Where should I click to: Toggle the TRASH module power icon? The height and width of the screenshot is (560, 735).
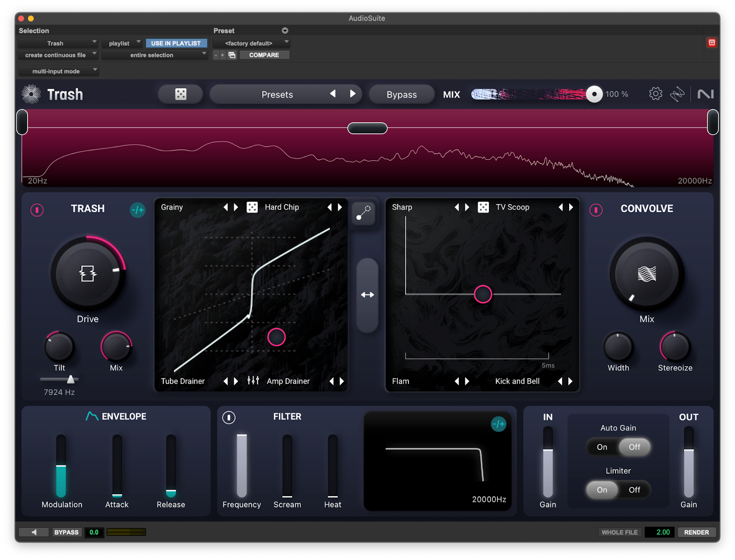pyautogui.click(x=37, y=210)
